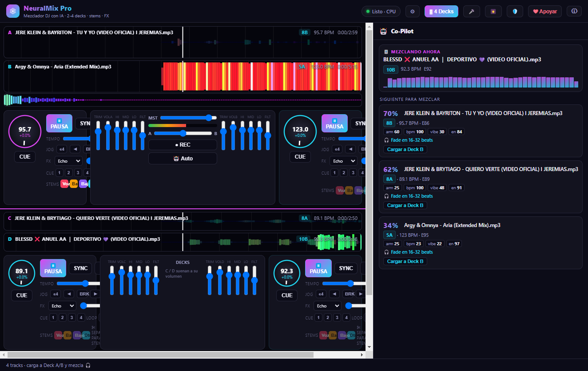Toggle Deck C Bajo stem
The height and width of the screenshot is (371, 588).
point(77,335)
